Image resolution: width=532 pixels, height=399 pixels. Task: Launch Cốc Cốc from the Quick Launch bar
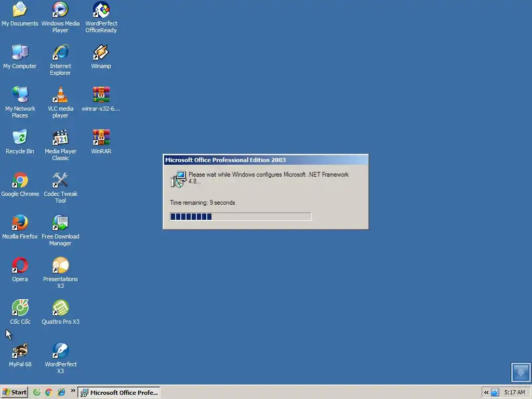[37, 392]
